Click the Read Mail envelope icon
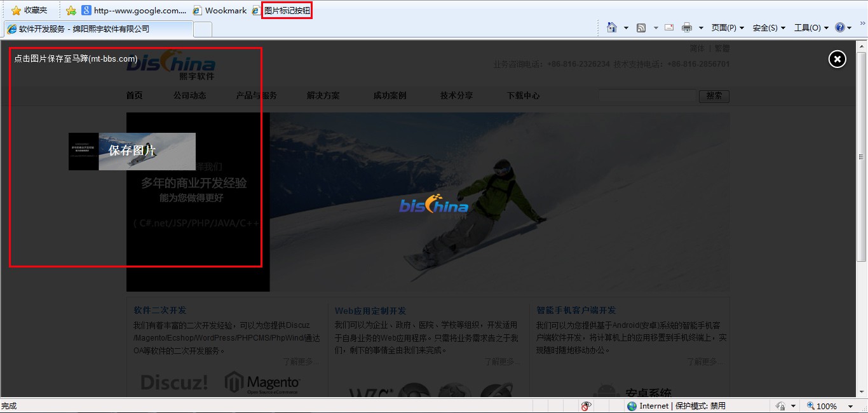The height and width of the screenshot is (413, 868). click(x=669, y=27)
